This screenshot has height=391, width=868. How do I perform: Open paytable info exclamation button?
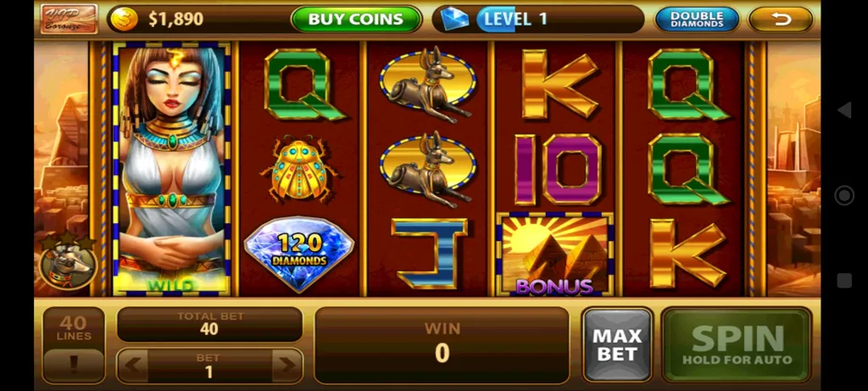74,365
